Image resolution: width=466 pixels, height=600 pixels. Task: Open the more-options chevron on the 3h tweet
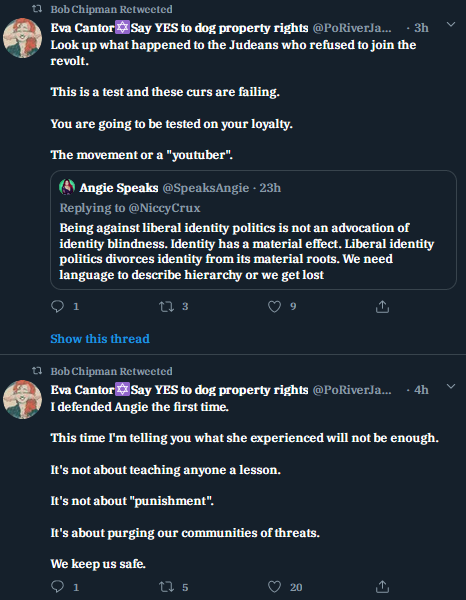451,24
